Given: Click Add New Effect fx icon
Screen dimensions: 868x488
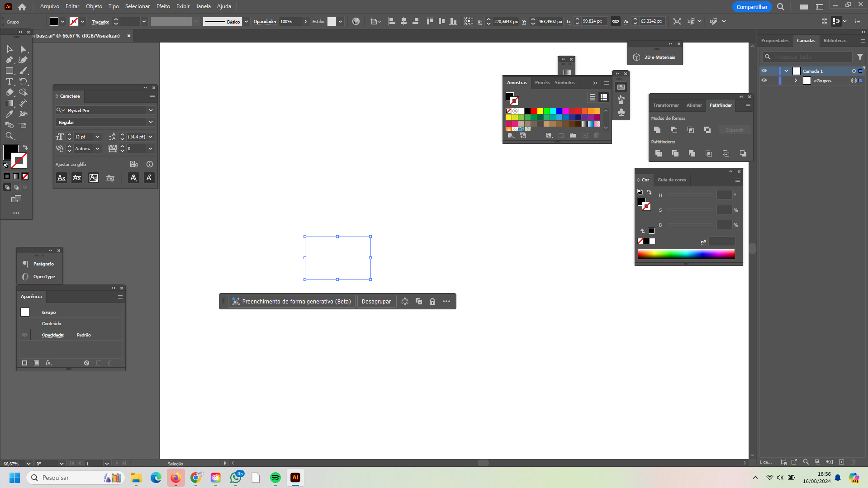Looking at the screenshot, I should [x=48, y=363].
